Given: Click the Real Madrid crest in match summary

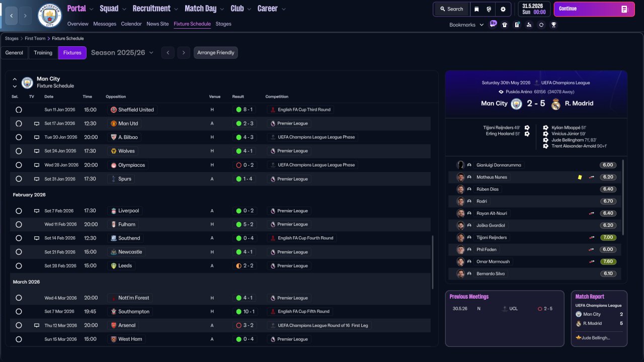Looking at the screenshot, I should (556, 104).
